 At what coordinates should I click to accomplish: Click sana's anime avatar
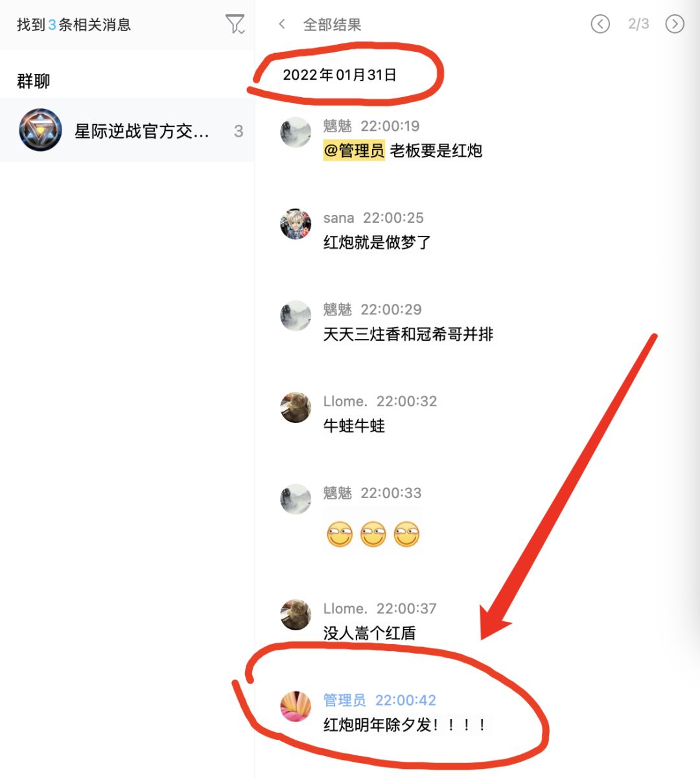(296, 224)
